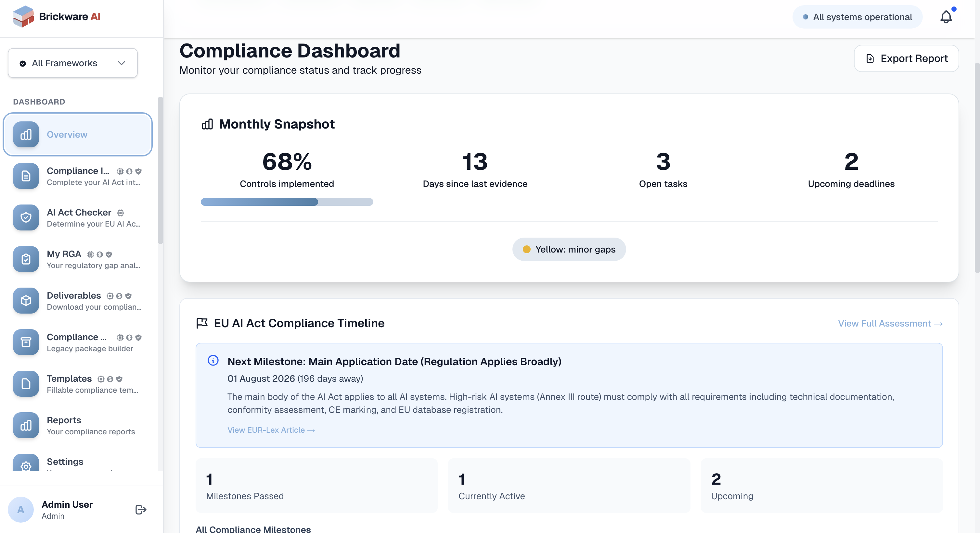This screenshot has height=533, width=980.
Task: Click the chevron in the Frameworks selector
Action: 121,63
